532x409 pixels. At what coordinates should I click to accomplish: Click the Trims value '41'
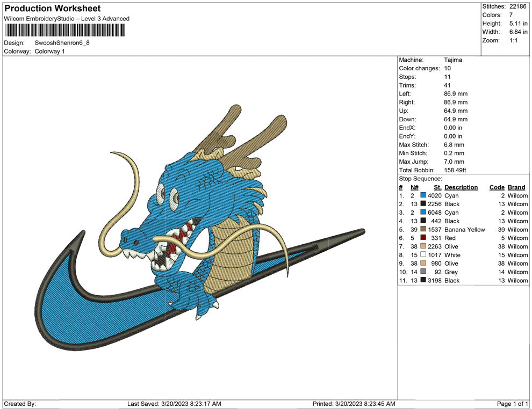point(447,85)
